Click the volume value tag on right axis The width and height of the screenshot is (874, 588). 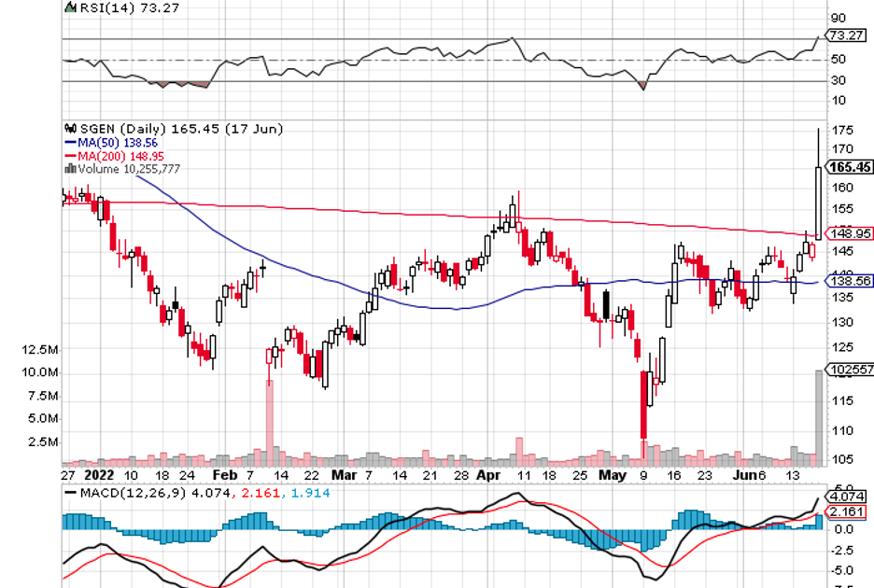pyautogui.click(x=849, y=369)
